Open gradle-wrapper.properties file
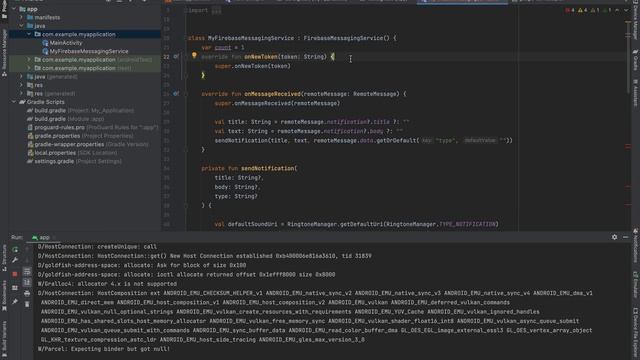This screenshot has height=360, width=640. pos(88,144)
